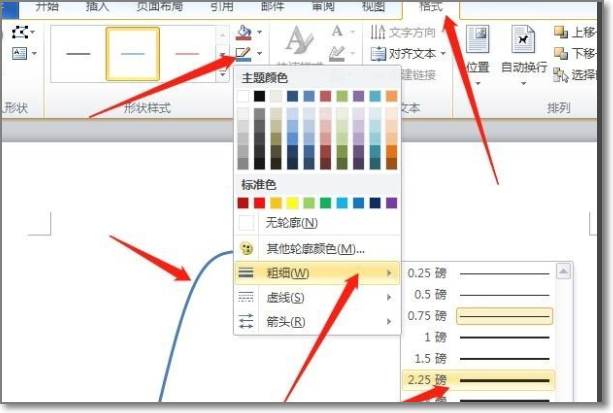Click the 位置 position icon
Image resolution: width=613 pixels, height=413 pixels.
coord(478,39)
